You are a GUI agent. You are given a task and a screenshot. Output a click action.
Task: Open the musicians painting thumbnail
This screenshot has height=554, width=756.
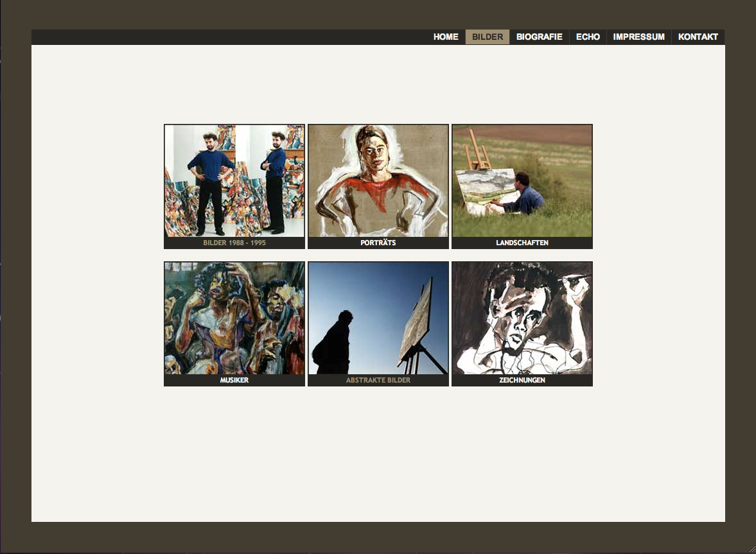(x=234, y=318)
